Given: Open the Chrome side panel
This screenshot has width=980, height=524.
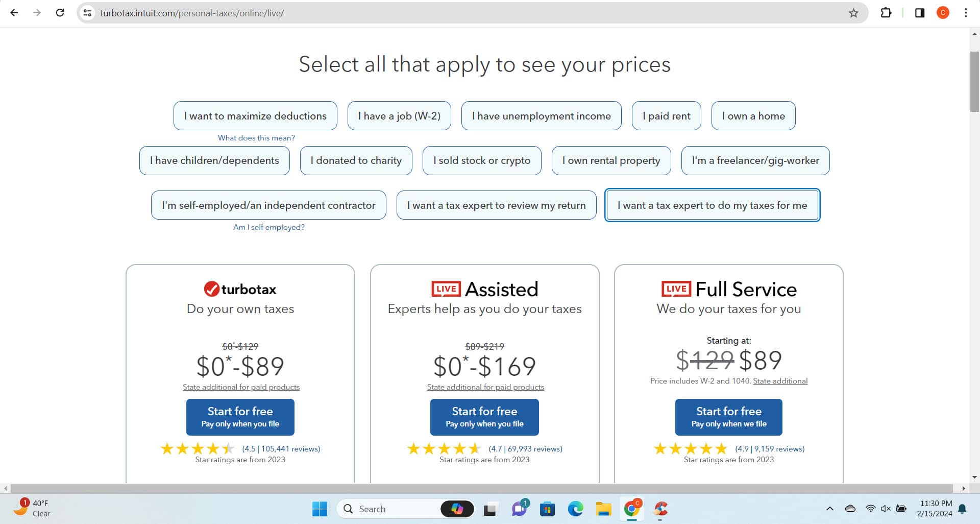Looking at the screenshot, I should pyautogui.click(x=920, y=13).
